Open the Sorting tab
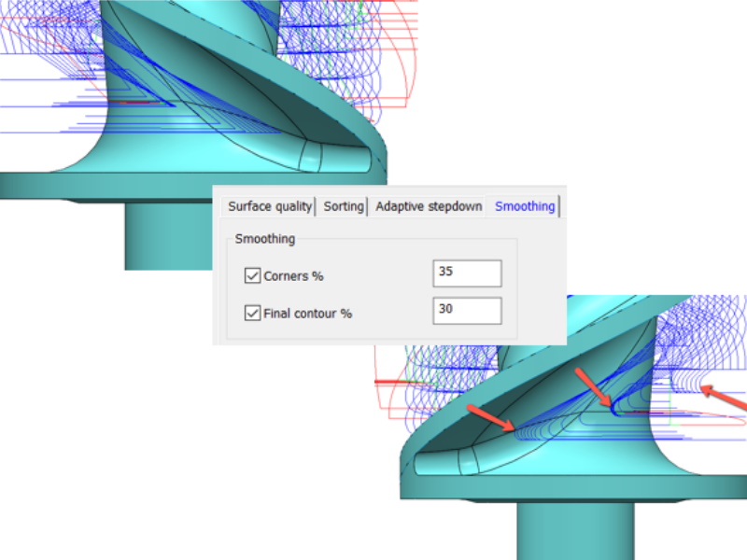747x560 pixels. point(343,206)
